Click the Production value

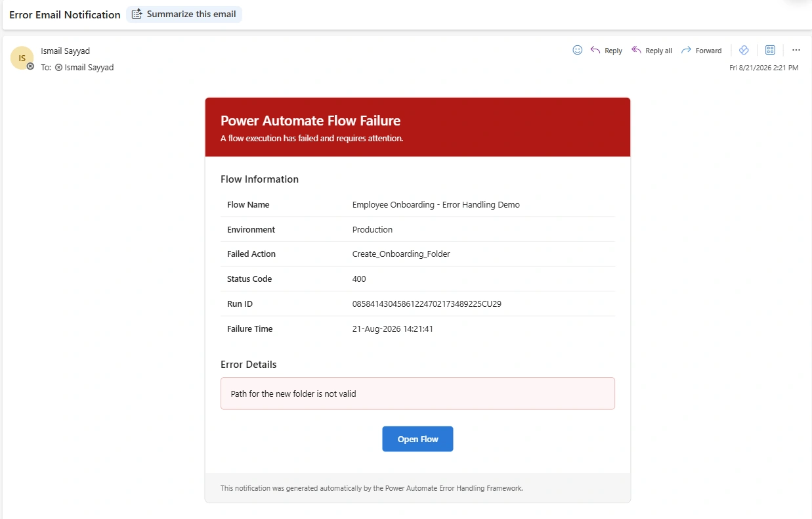coord(372,230)
